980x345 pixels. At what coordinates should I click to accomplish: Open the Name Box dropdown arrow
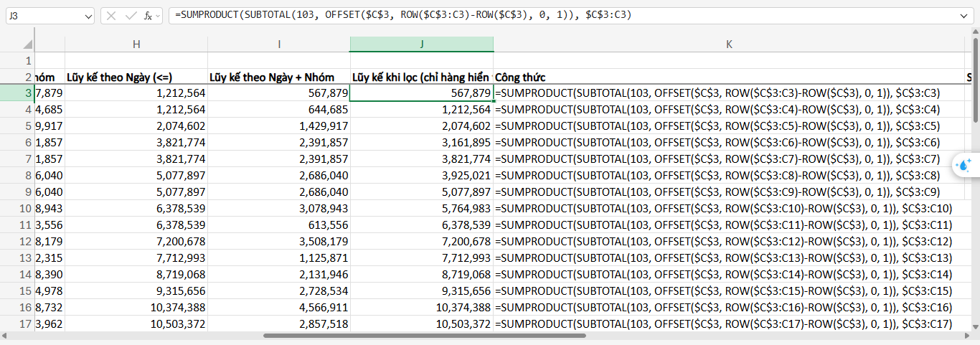[88, 15]
